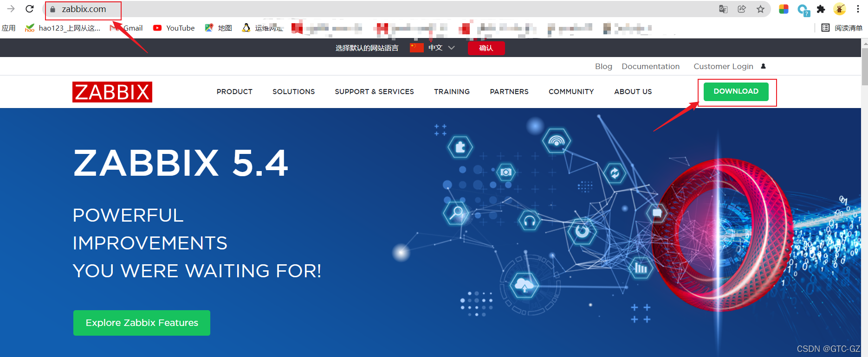
Task: Open the PARTNERS menu
Action: coord(509,92)
